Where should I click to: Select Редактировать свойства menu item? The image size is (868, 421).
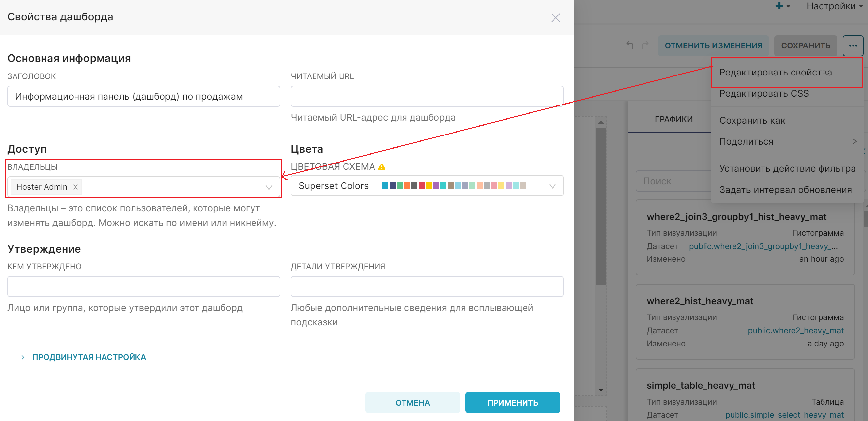[787, 73]
